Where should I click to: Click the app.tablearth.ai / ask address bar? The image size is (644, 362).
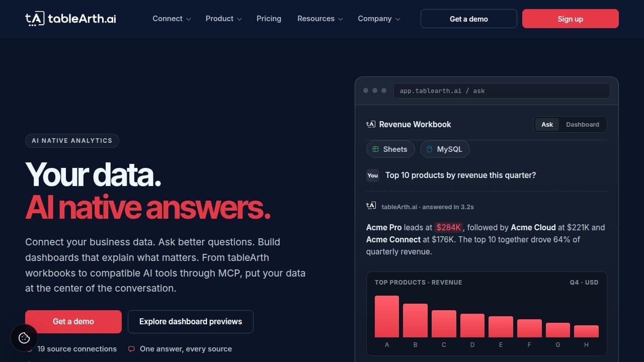[502, 91]
